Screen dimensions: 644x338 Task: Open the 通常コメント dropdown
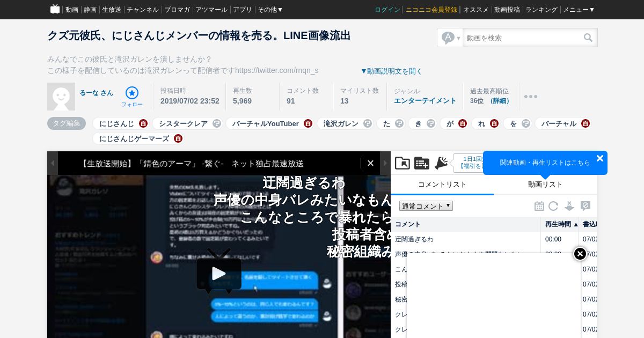pyautogui.click(x=426, y=206)
